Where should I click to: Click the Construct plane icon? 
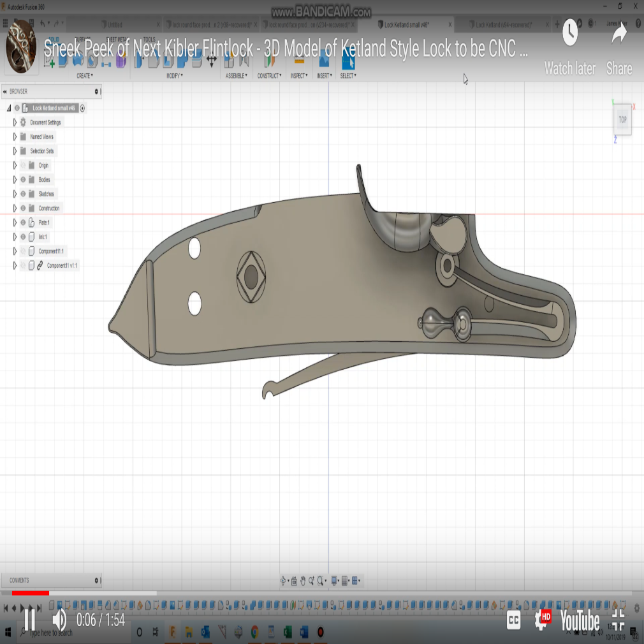pos(270,61)
